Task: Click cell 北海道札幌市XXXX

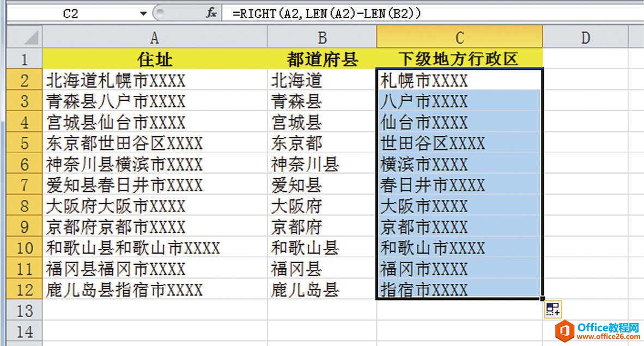Action: (155, 80)
